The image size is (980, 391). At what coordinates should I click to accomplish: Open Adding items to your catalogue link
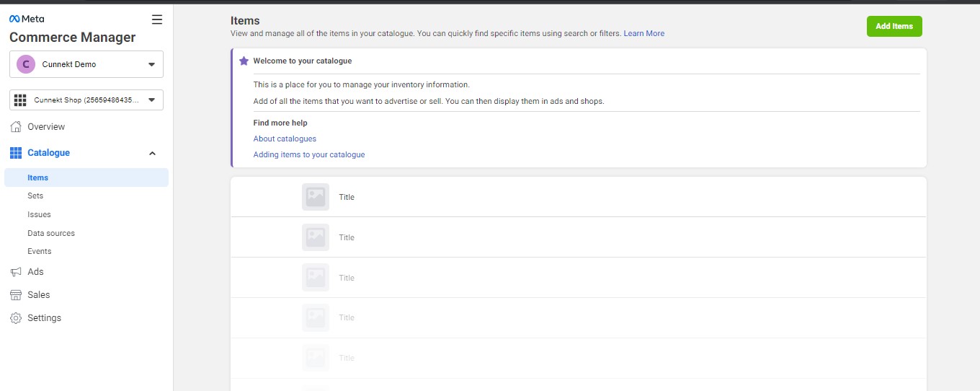pos(309,154)
